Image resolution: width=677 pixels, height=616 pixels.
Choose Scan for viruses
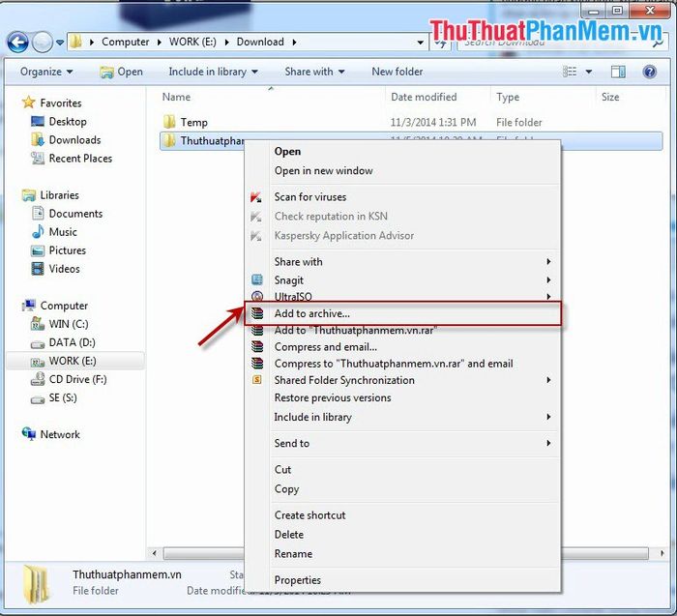coord(310,197)
